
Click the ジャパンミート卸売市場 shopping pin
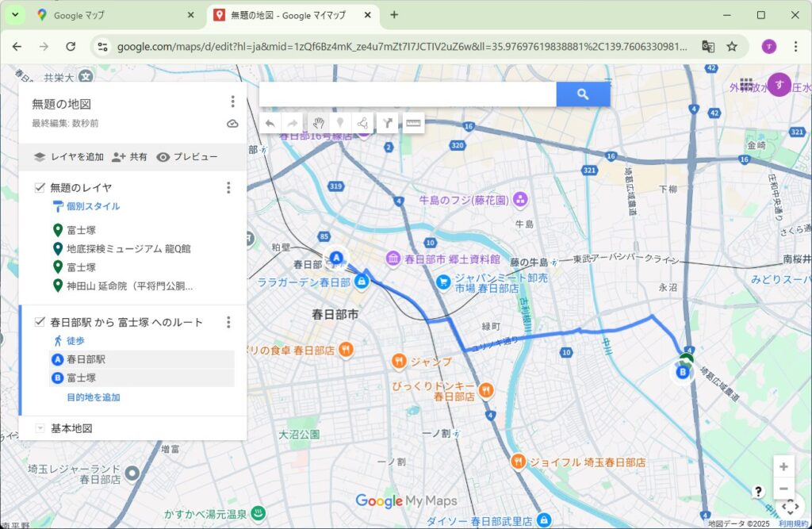(442, 282)
